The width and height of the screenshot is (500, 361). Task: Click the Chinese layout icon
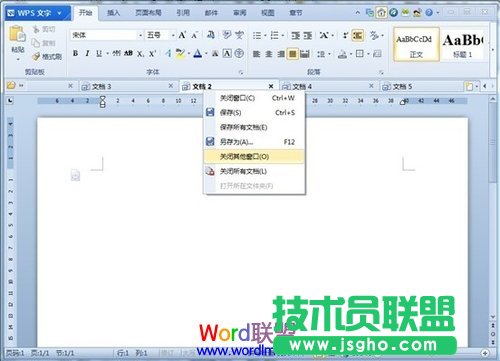(x=324, y=35)
